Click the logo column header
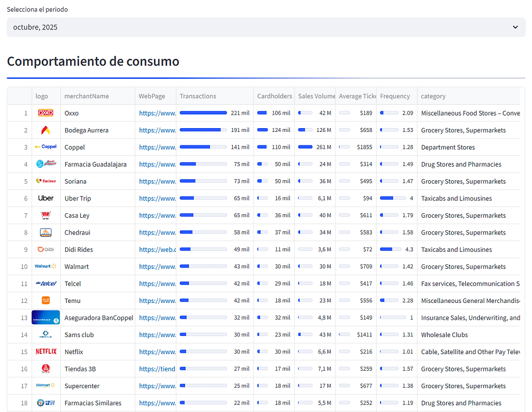The image size is (532, 412). tap(46, 96)
